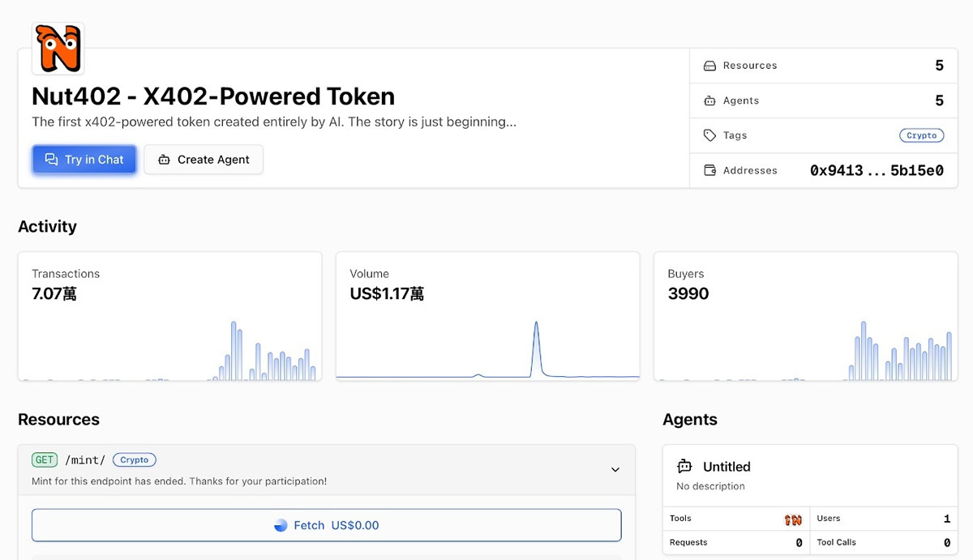This screenshot has height=560, width=973.
Task: Click the GET method badge
Action: (x=45, y=460)
